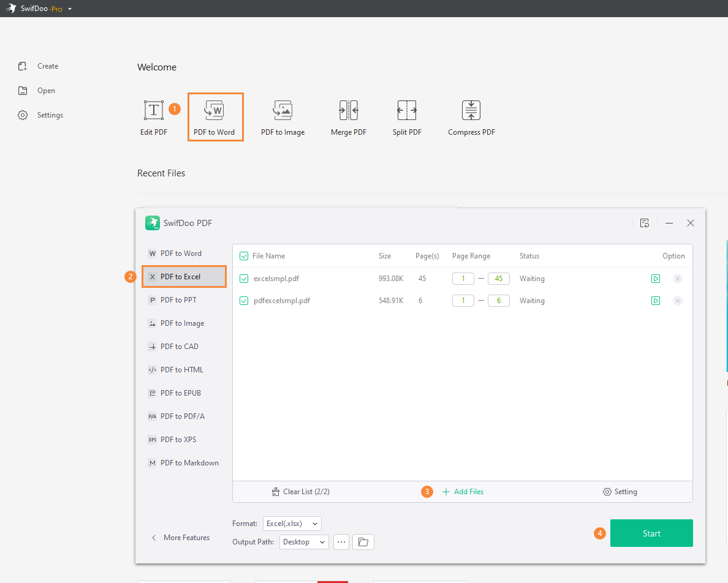Remove excelsmpl.pdf from the list
728x583 pixels.
click(677, 279)
